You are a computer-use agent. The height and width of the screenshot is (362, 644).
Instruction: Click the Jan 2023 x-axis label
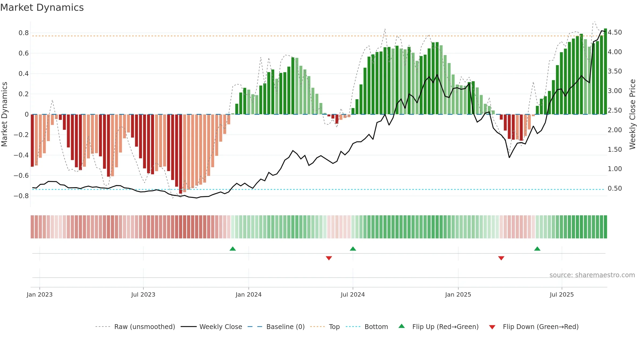click(40, 294)
